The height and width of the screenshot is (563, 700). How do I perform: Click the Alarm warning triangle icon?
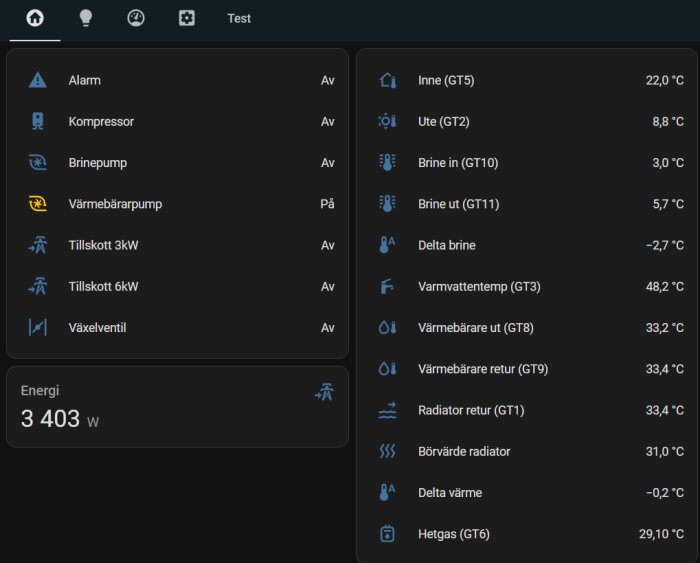coord(38,80)
